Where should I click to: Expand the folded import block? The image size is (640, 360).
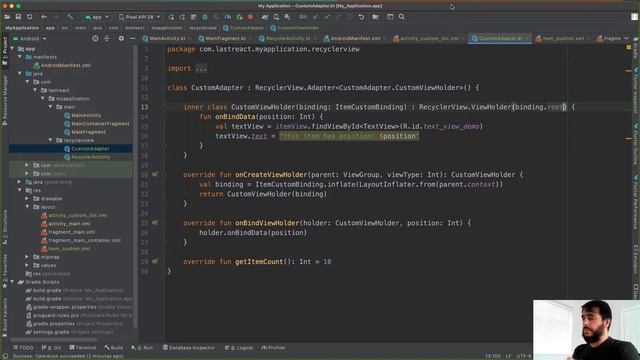201,68
